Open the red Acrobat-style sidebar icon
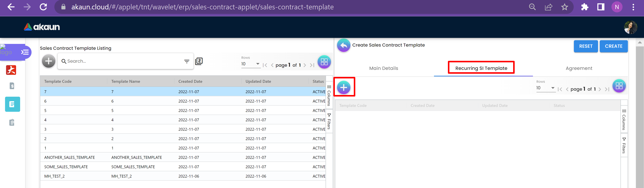Viewport: 644px width, 188px height. [x=11, y=70]
